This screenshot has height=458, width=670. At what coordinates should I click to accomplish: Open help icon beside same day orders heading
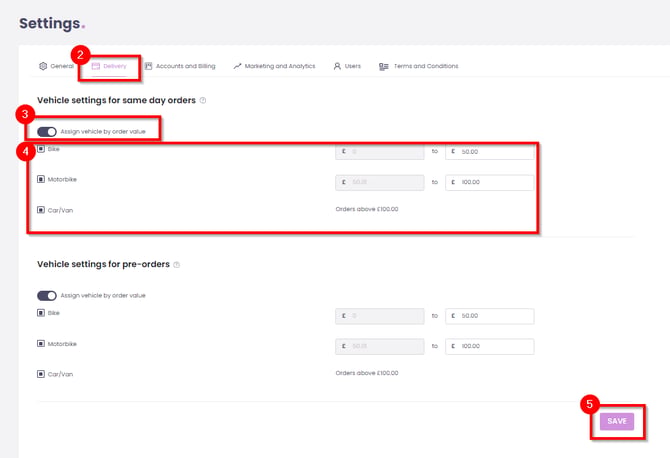click(203, 100)
